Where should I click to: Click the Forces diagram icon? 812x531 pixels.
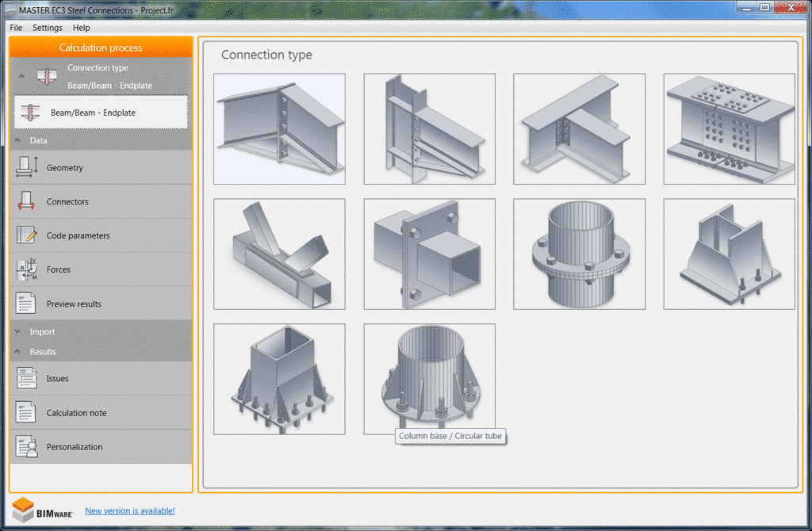pyautogui.click(x=26, y=269)
